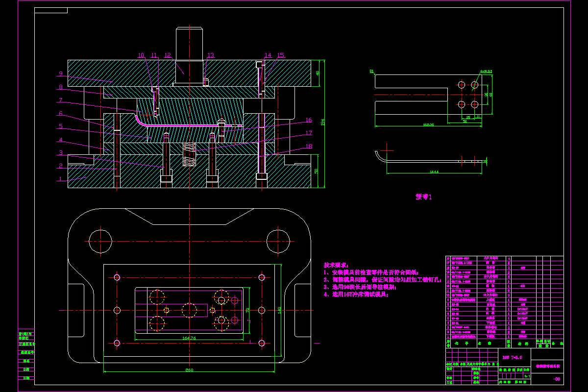
Task: Select the 70 dimension in plan view
Action: pos(247,310)
